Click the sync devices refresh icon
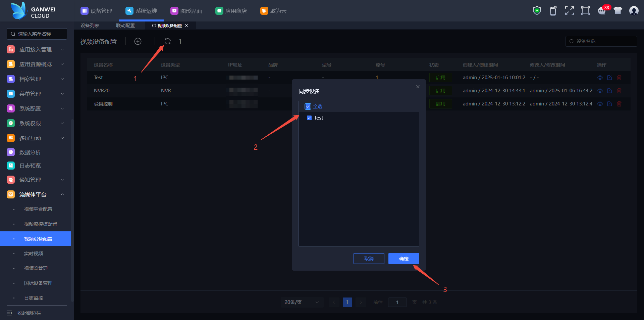Screen dimensions: 644x320 168,41
